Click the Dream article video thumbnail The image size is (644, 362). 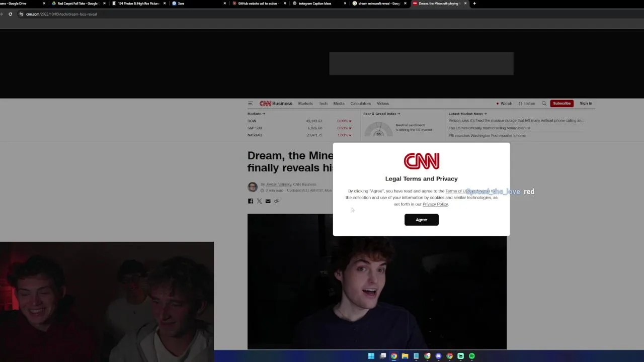coord(377,282)
